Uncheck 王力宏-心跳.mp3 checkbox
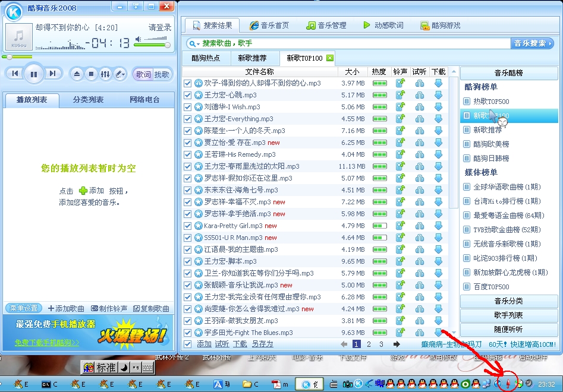This screenshot has height=392, width=563. (187, 96)
